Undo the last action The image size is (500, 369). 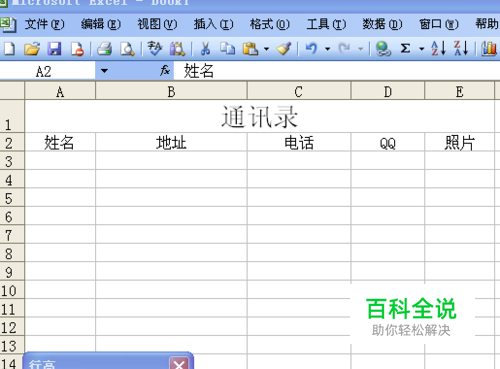pyautogui.click(x=312, y=49)
